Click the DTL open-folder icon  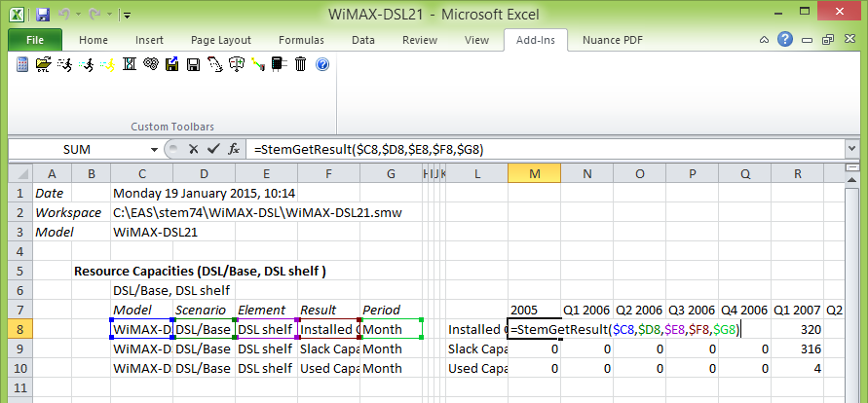point(43,64)
